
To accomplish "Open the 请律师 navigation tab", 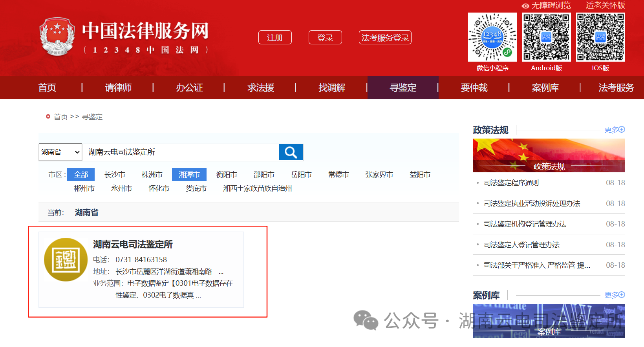I will point(118,88).
